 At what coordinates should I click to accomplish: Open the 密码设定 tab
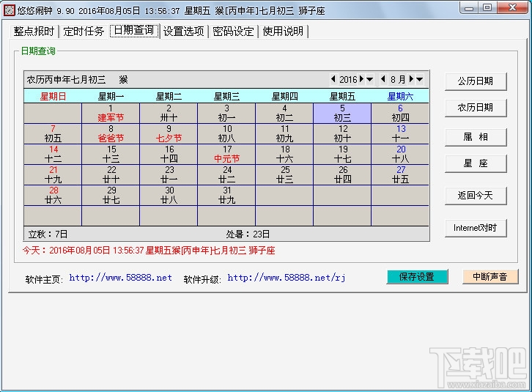pos(233,32)
